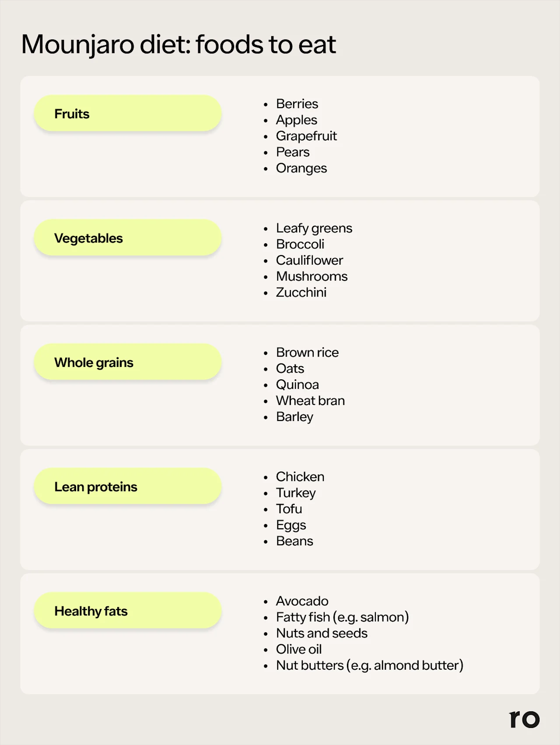The height and width of the screenshot is (745, 560).
Task: Click the Mounjaro diet heading
Action: coord(178,45)
